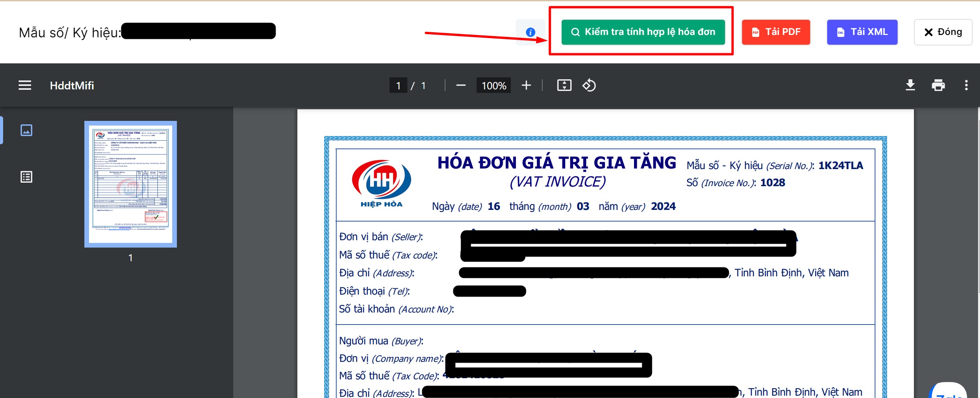Click the 'Điện thoại (Tel)' label
Screen dimensions: 980x398
coord(374,291)
